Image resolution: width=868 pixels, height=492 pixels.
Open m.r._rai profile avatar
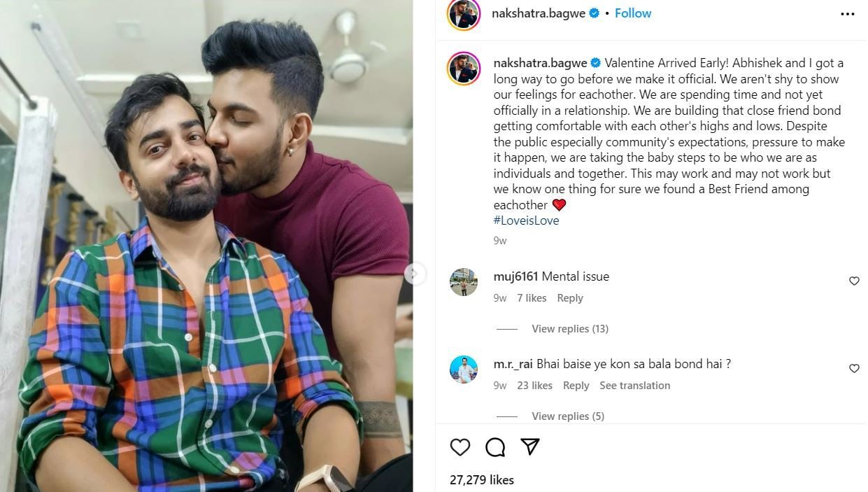[464, 370]
